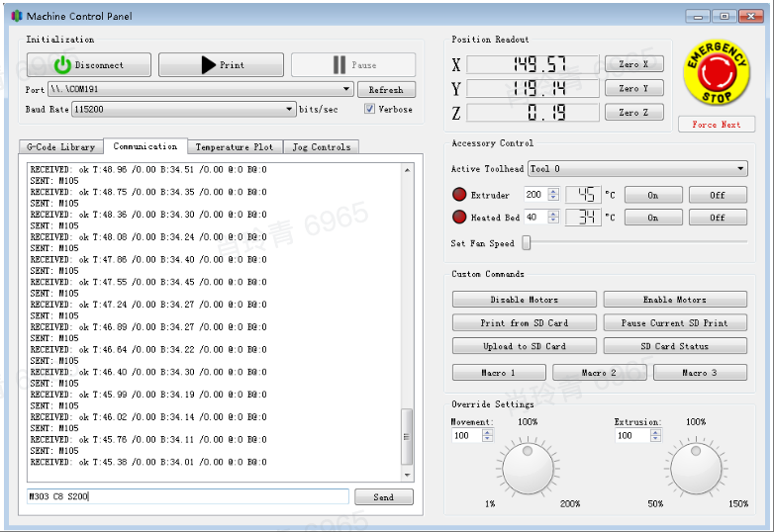774x532 pixels.
Task: Click the Extrusion override dial knob
Action: (x=695, y=468)
